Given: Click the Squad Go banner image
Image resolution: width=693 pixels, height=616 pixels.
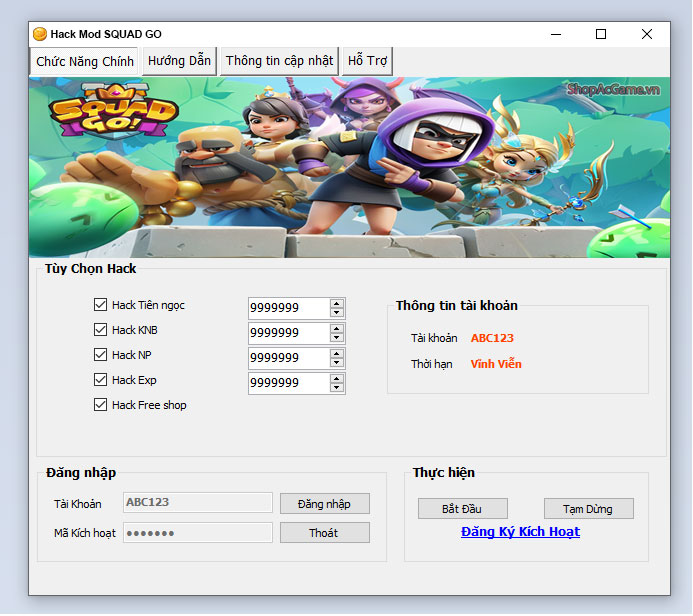Looking at the screenshot, I should click(x=350, y=167).
